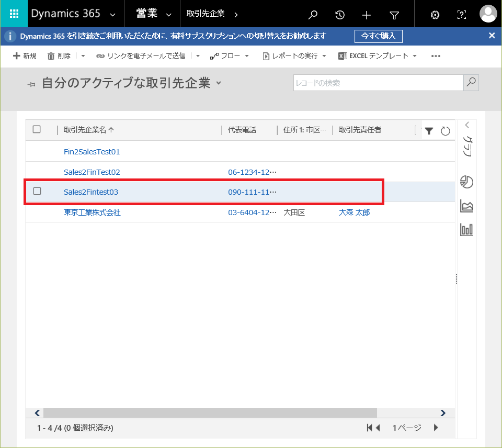The image size is (502, 448).
Task: Open the フロー dropdown menu
Action: (229, 56)
